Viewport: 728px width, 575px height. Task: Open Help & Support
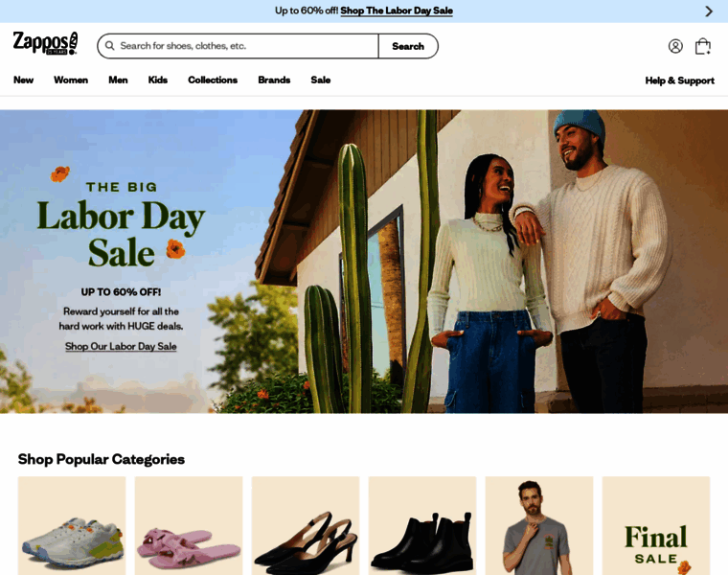[680, 80]
